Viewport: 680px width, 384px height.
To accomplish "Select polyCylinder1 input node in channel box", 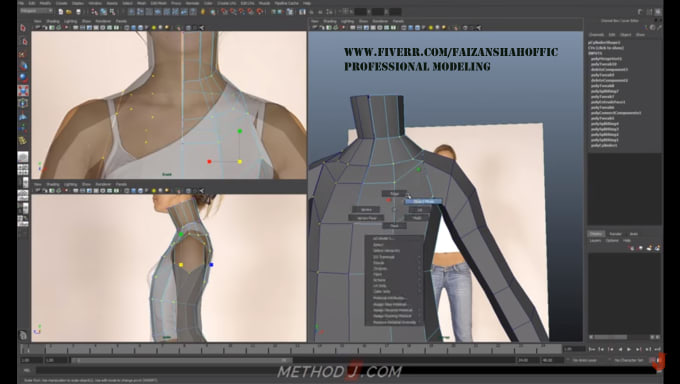I will (604, 145).
